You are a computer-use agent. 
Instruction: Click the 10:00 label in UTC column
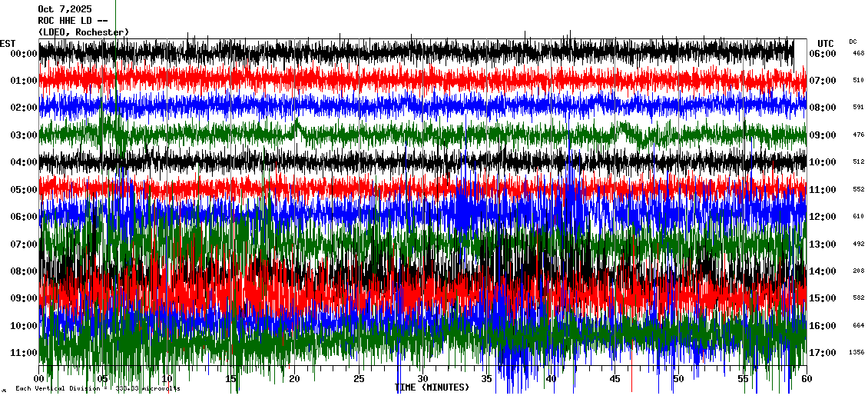tap(823, 162)
